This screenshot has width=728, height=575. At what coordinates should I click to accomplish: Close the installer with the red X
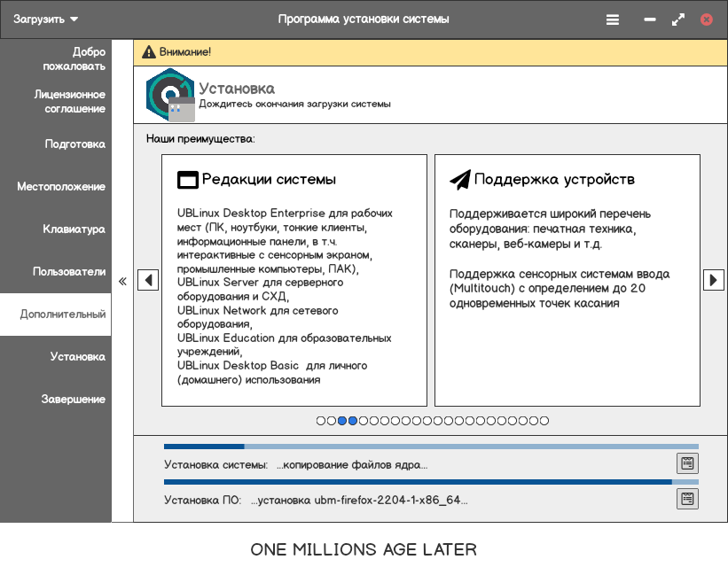pos(706,19)
